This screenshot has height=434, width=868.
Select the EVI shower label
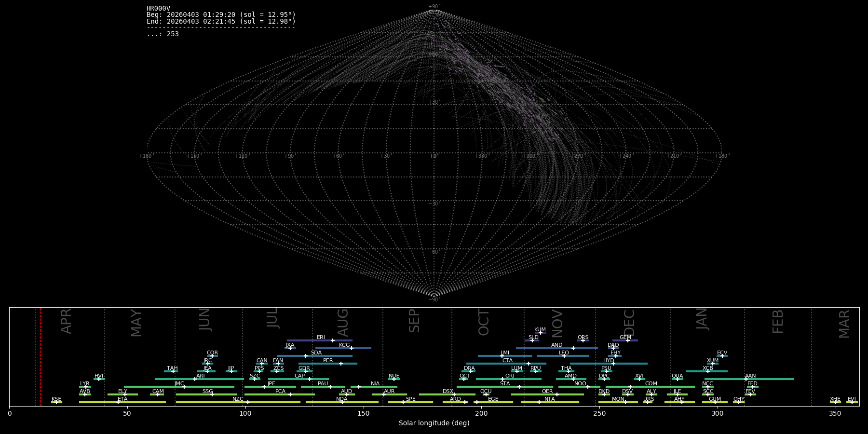tap(852, 399)
